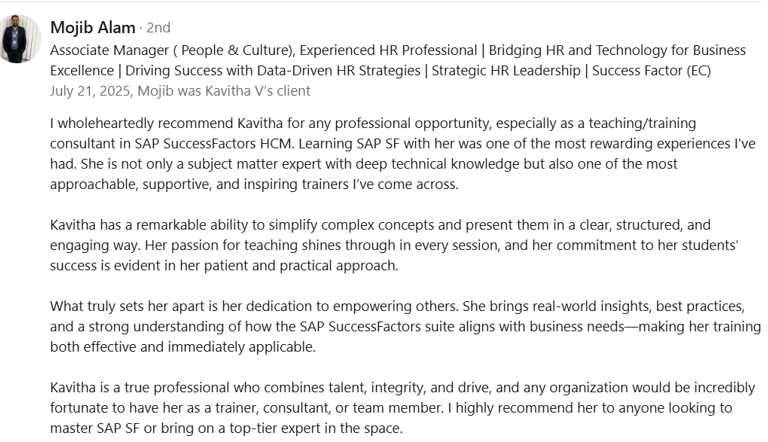Click the July 21, 2025 client relationship line
This screenshot has width=768, height=442.
coord(180,91)
